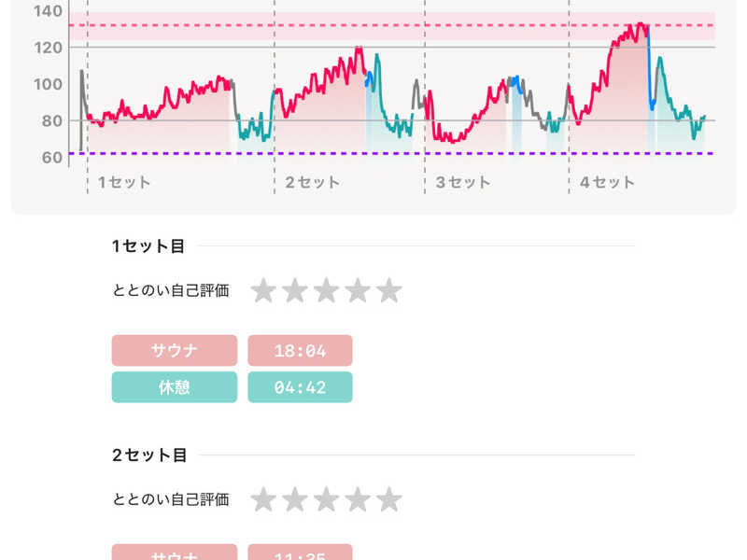Select the second star for set 2
The height and width of the screenshot is (560, 747).
295,500
